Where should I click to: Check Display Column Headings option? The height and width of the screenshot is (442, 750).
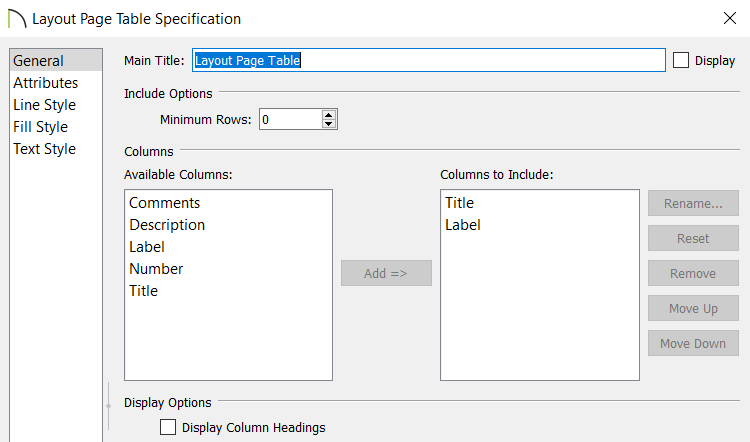click(x=168, y=427)
